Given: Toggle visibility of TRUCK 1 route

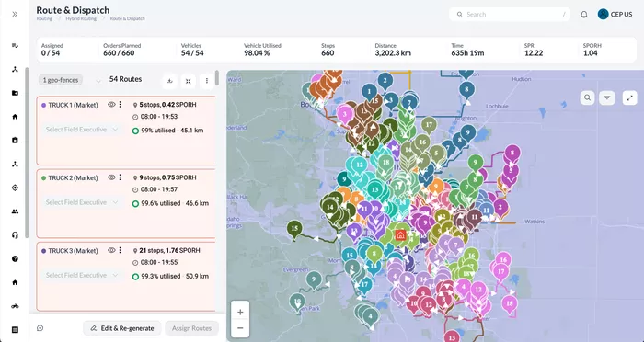Looking at the screenshot, I should [111, 105].
